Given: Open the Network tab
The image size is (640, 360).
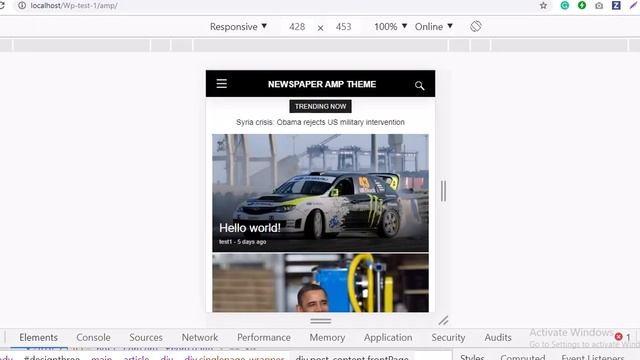Looking at the screenshot, I should tap(200, 338).
